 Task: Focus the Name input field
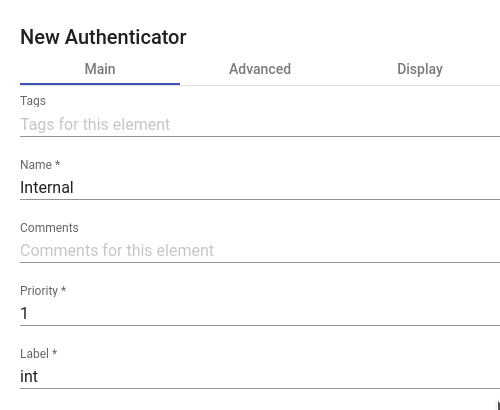[x=260, y=187]
